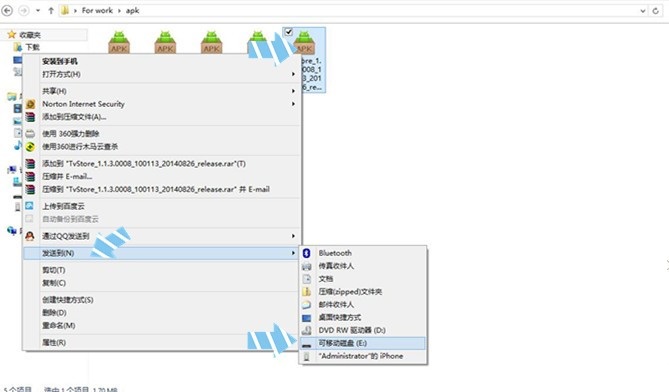Choose Rename (M) from context menu
Image resolution: width=669 pixels, height=392 pixels.
pyautogui.click(x=162, y=326)
